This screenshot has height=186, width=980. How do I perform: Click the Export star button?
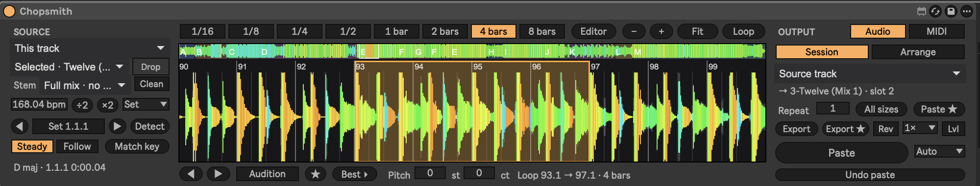[845, 129]
